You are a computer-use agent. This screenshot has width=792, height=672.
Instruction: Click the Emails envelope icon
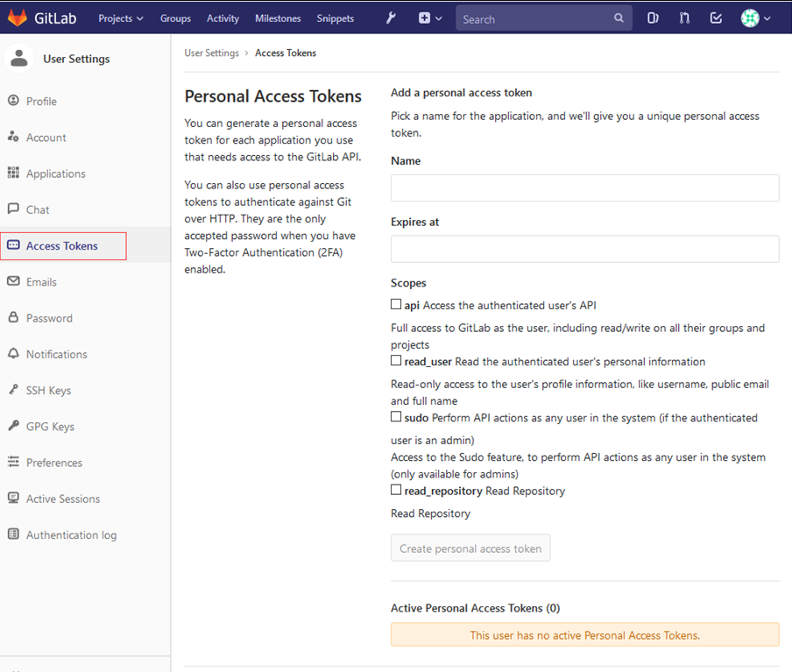14,281
